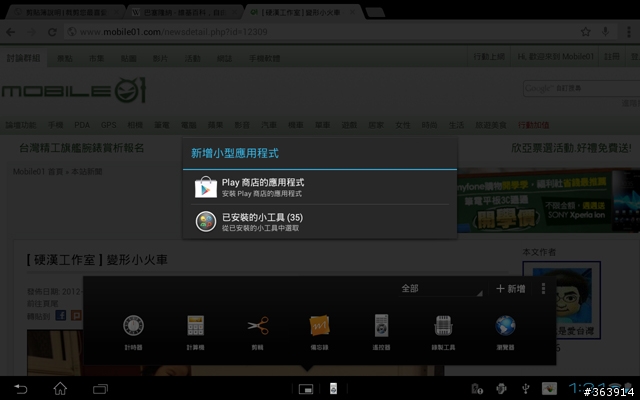Tap the installed widgets round icon
This screenshot has width=640, height=400.
(206, 222)
